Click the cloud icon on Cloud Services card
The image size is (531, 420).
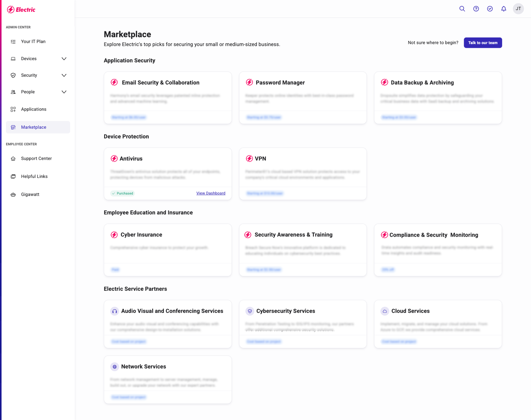pos(384,311)
